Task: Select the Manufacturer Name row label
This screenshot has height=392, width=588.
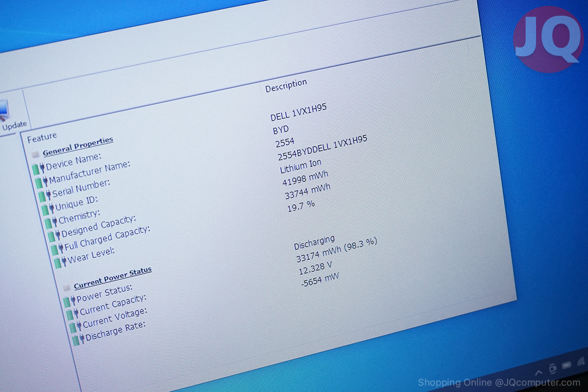Action: 90,172
